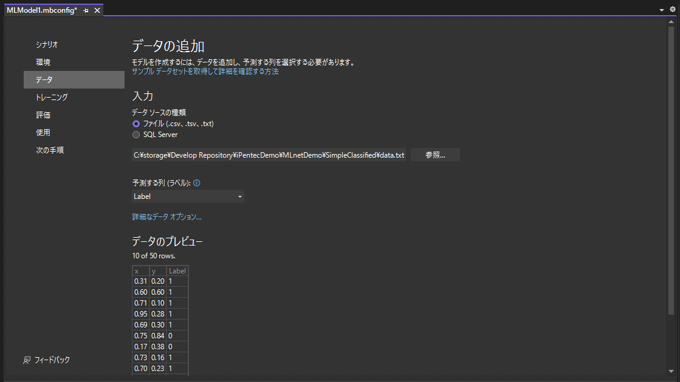
Task: Click the 0.84 cell in preview
Action: (158, 336)
